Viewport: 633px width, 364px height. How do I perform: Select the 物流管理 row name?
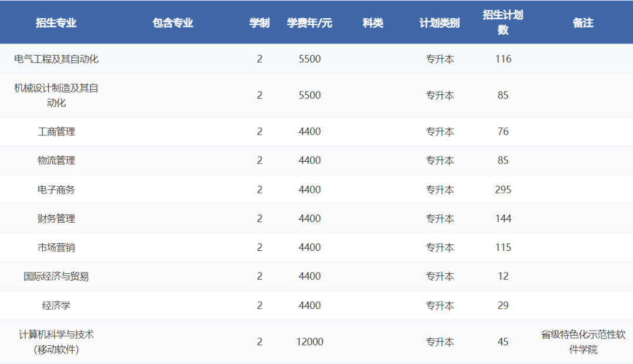[56, 160]
